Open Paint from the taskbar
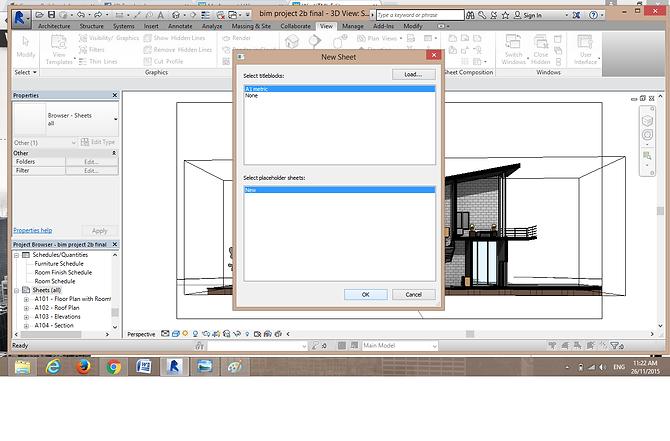 click(235, 367)
